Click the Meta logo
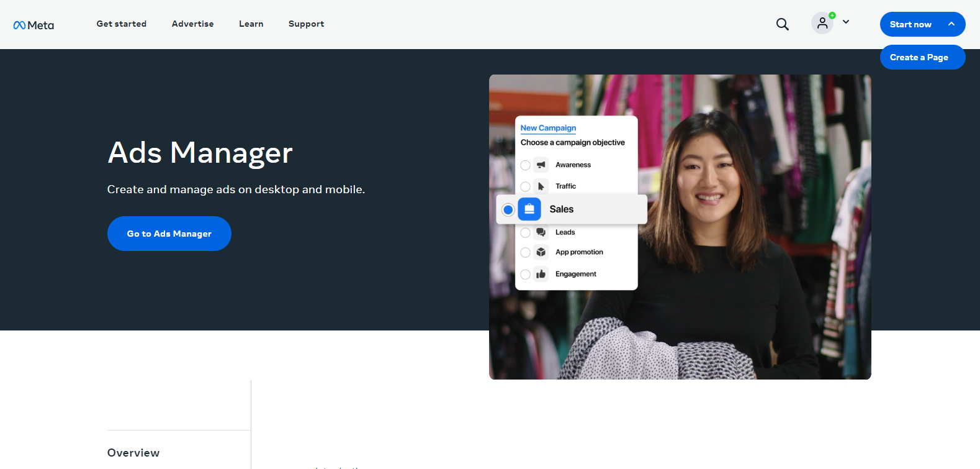 click(x=34, y=25)
